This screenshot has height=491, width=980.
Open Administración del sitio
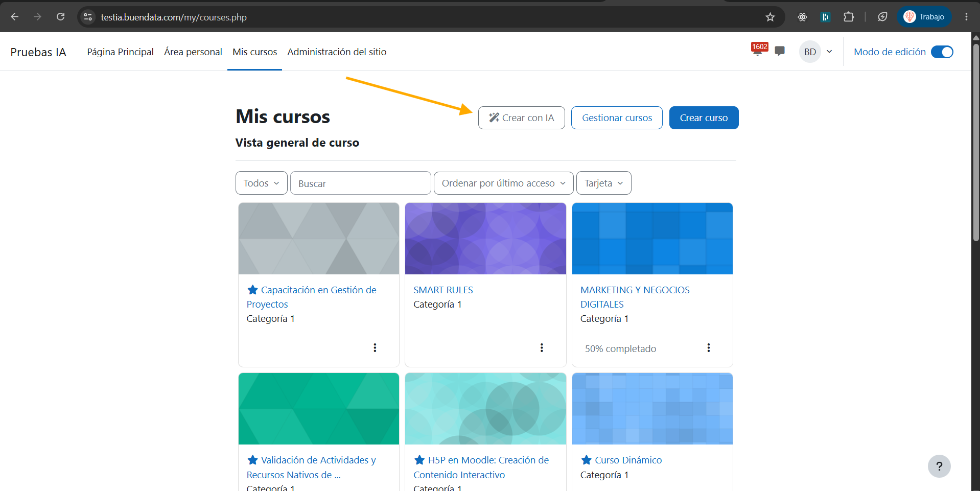337,52
